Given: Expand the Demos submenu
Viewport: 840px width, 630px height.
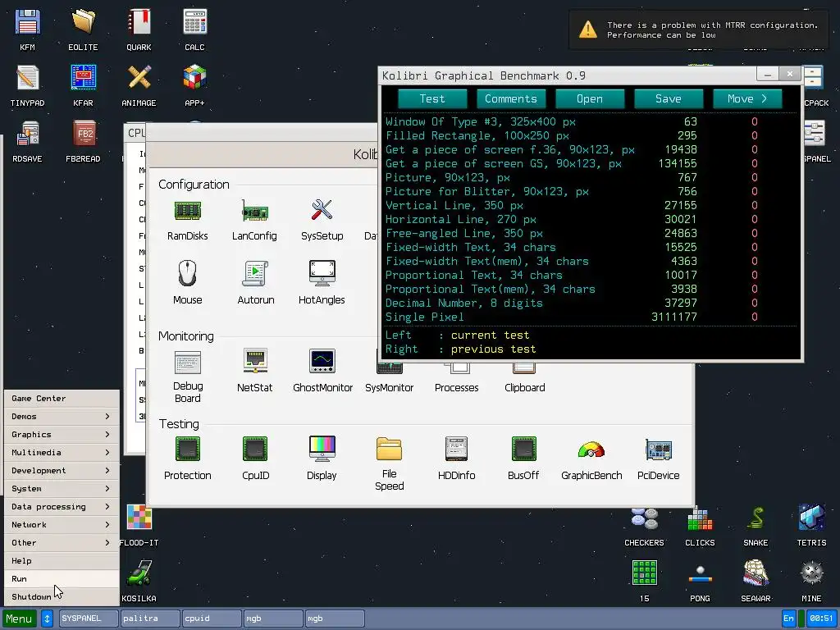Looking at the screenshot, I should [x=62, y=416].
